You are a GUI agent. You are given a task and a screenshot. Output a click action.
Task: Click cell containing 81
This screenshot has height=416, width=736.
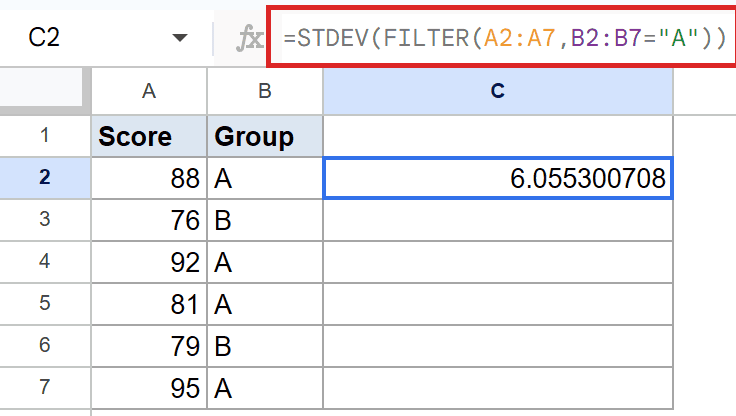tap(149, 304)
